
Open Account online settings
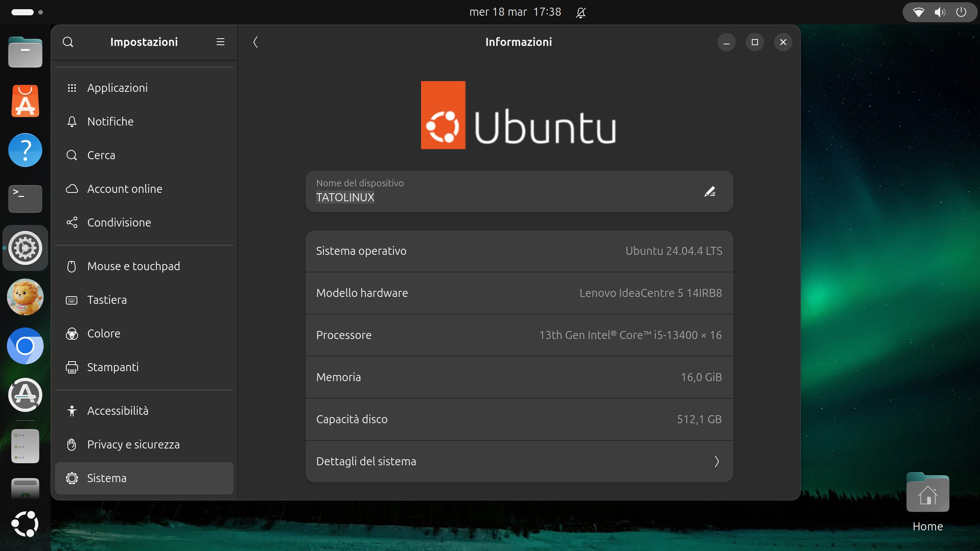[124, 189]
